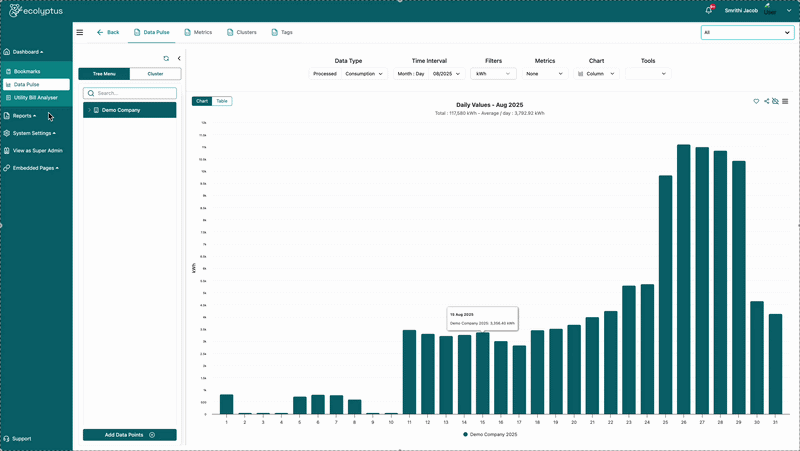Switch to the Cluster toggle
800x451 pixels.
[x=156, y=74]
